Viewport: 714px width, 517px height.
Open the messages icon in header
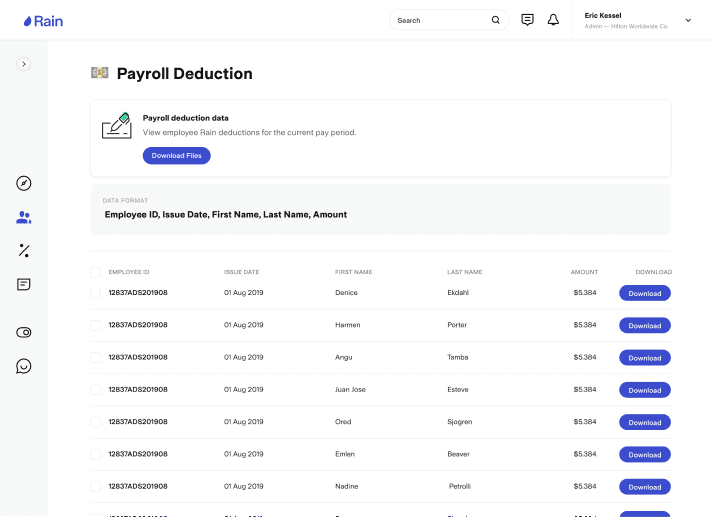coord(528,20)
